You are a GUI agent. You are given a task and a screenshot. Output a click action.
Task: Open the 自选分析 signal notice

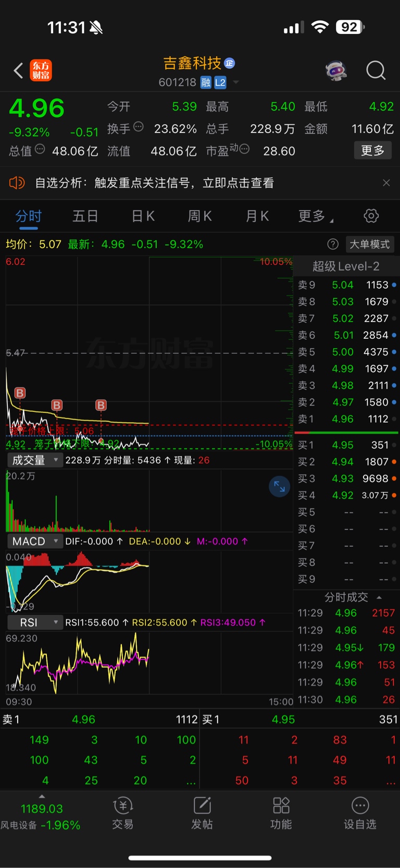tap(154, 183)
